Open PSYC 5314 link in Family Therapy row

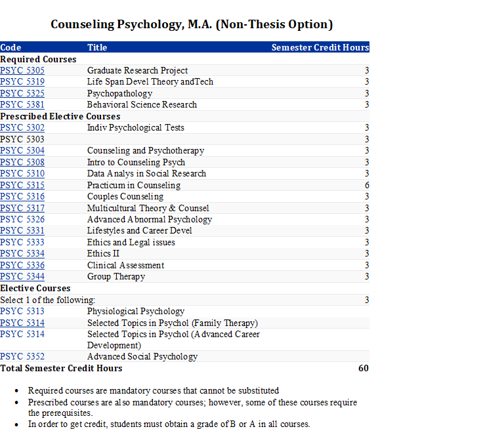22,323
